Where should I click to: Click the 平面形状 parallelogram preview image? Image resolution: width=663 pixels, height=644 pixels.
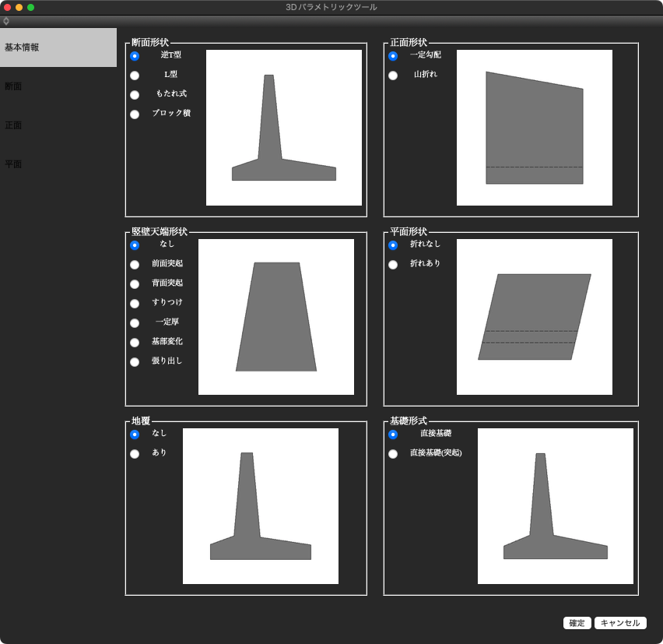(535, 317)
